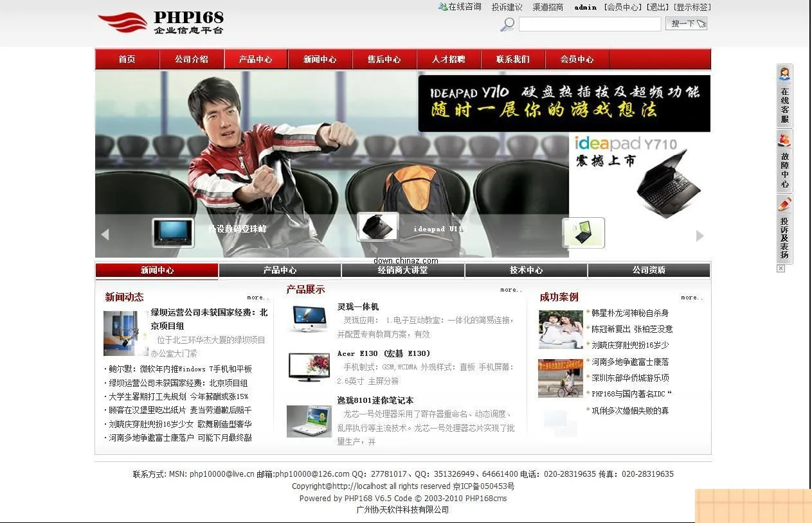Click more link beside 产品展示

point(511,290)
